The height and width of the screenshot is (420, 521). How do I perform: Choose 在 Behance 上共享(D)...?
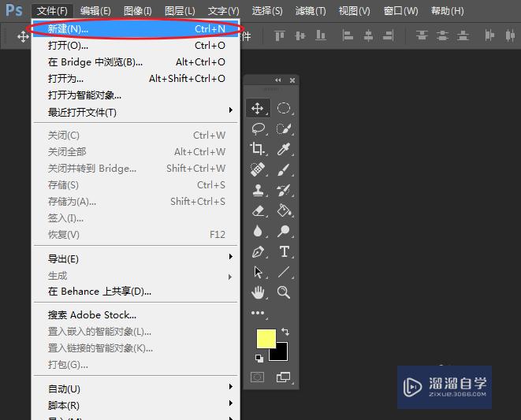(x=136, y=292)
